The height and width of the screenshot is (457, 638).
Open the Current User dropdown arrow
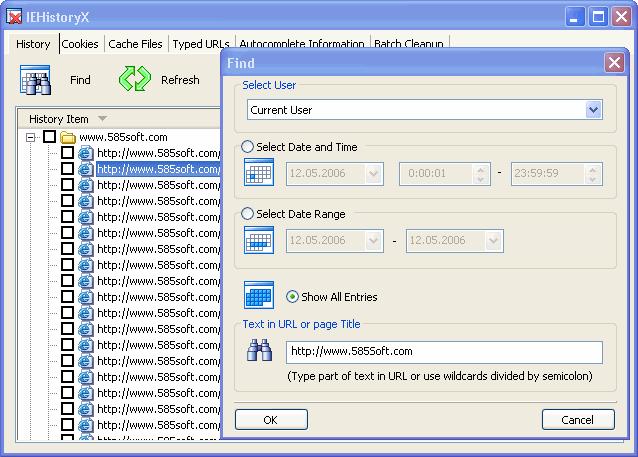click(x=594, y=110)
